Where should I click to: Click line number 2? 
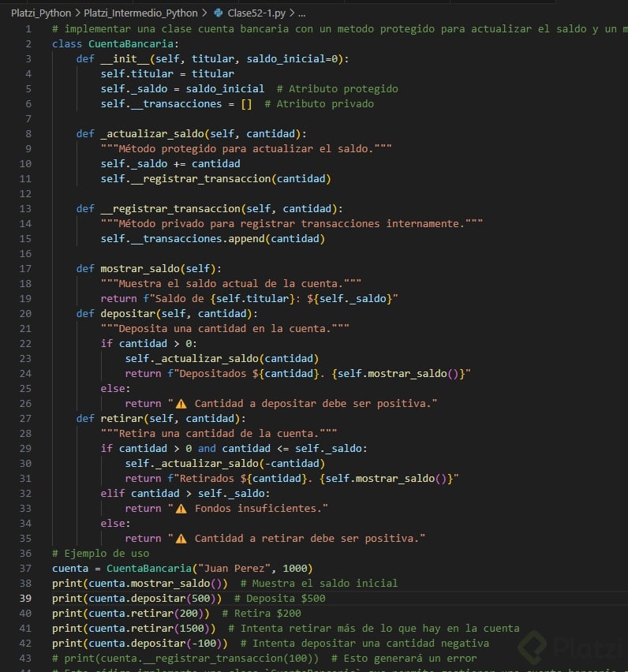pyautogui.click(x=28, y=43)
